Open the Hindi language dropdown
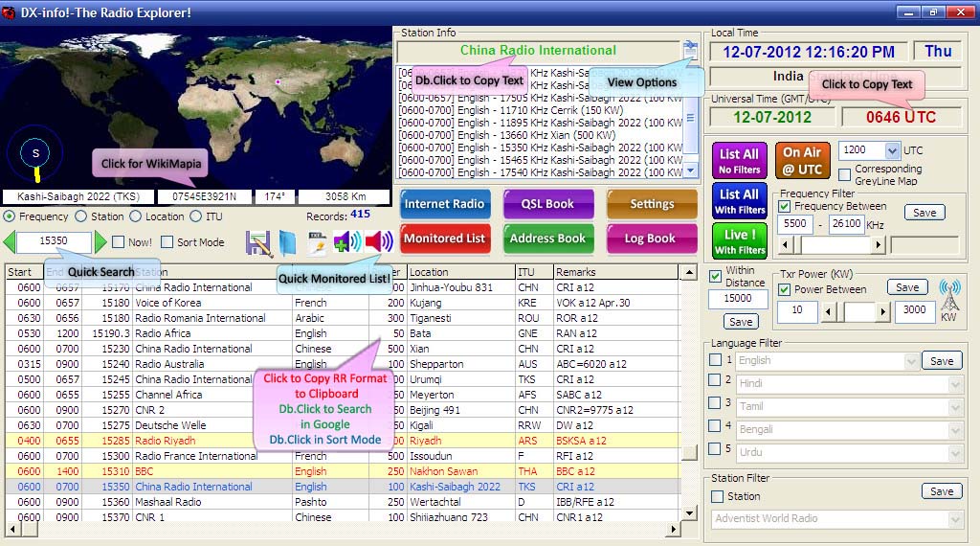This screenshot has width=980, height=546. pyautogui.click(x=955, y=384)
